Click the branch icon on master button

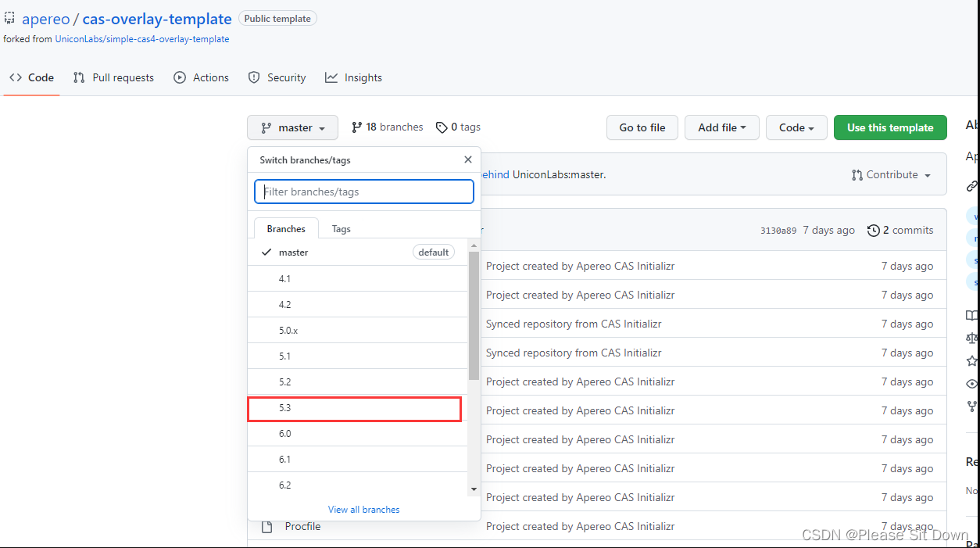click(266, 127)
